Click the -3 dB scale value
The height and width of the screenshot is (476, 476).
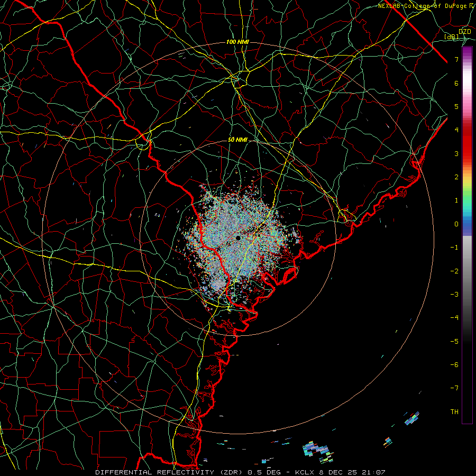[x=454, y=295]
